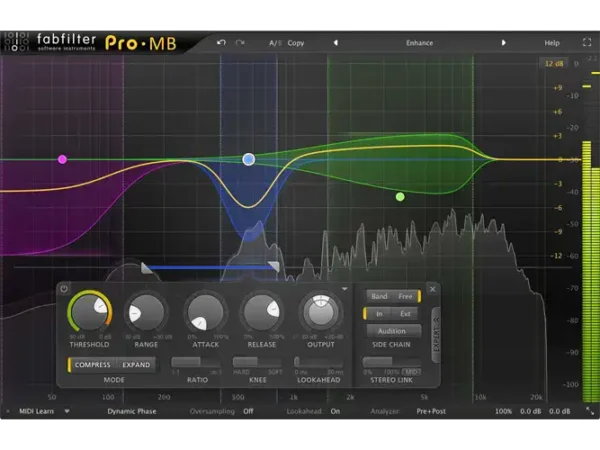Adjust the Ratio slider
This screenshot has height=450, width=600.
coord(196,362)
